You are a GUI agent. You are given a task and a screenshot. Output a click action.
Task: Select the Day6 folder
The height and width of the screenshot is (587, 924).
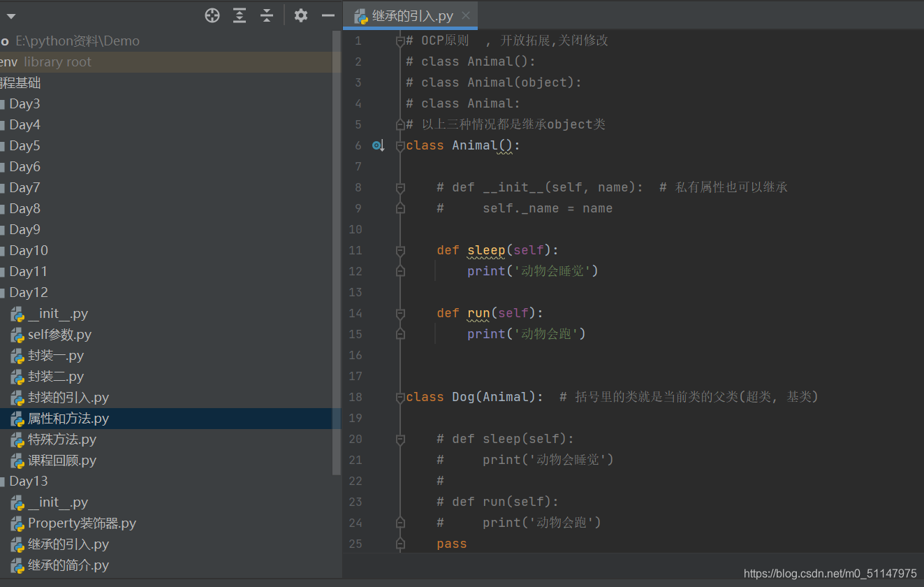24,167
